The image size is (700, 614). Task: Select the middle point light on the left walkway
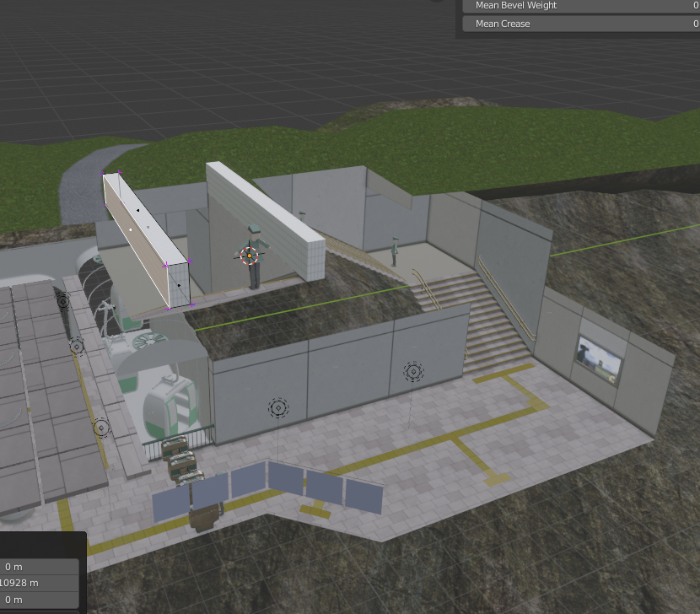pyautogui.click(x=77, y=346)
